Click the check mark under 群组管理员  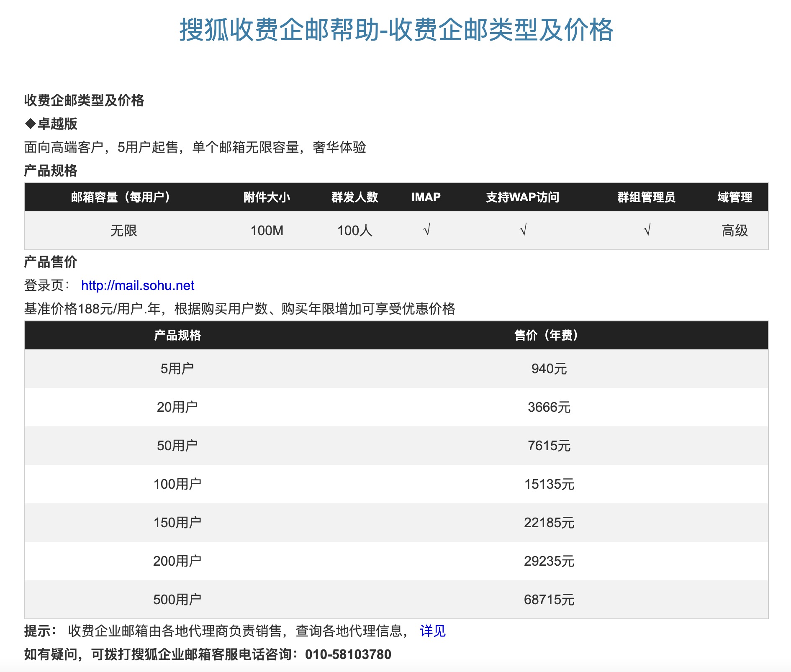(647, 230)
